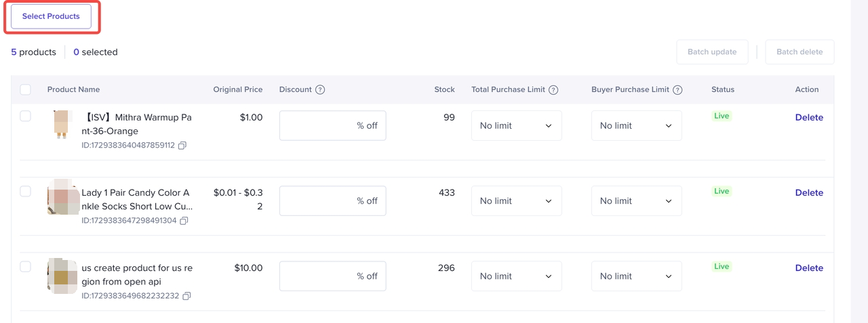Image resolution: width=868 pixels, height=323 pixels.
Task: Check the Mithra Warmup Pant row checkbox
Action: (26, 116)
